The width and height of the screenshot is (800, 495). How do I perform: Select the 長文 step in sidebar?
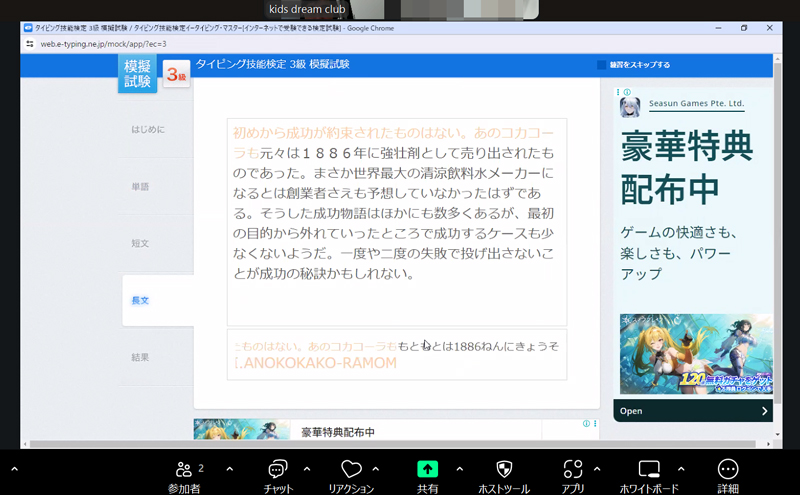pyautogui.click(x=140, y=300)
